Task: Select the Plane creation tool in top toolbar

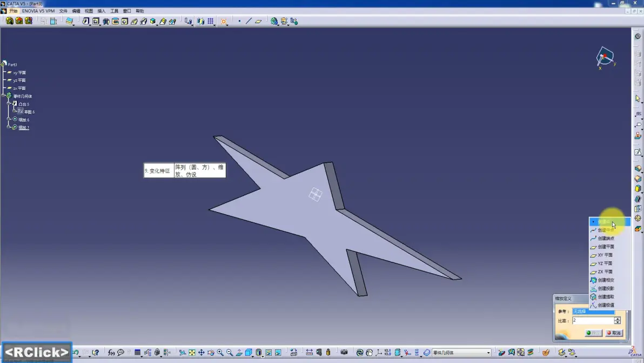Action: pyautogui.click(x=258, y=21)
